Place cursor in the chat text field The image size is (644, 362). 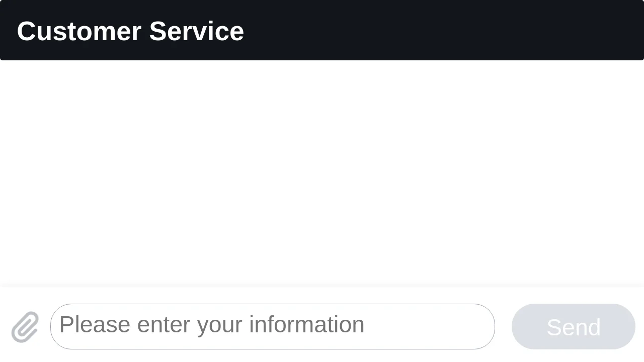(x=273, y=326)
